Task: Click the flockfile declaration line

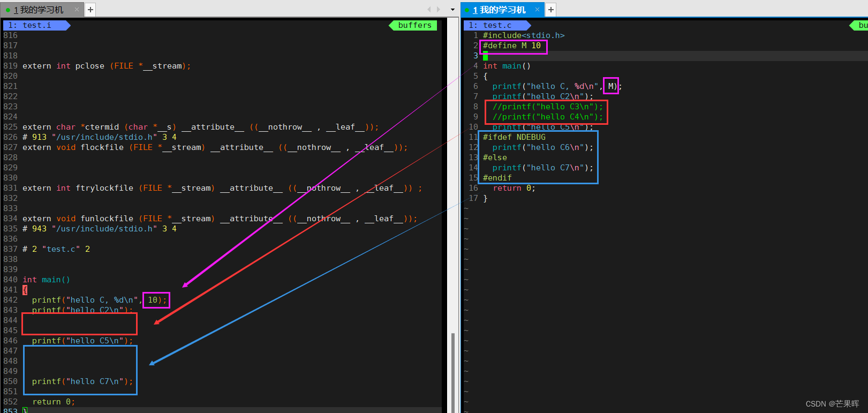Action: [x=215, y=147]
